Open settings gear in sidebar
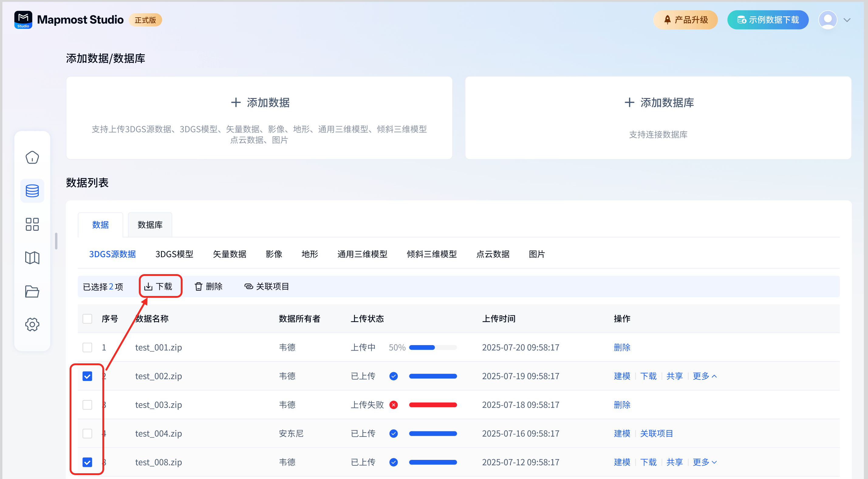The height and width of the screenshot is (479, 868). [32, 324]
